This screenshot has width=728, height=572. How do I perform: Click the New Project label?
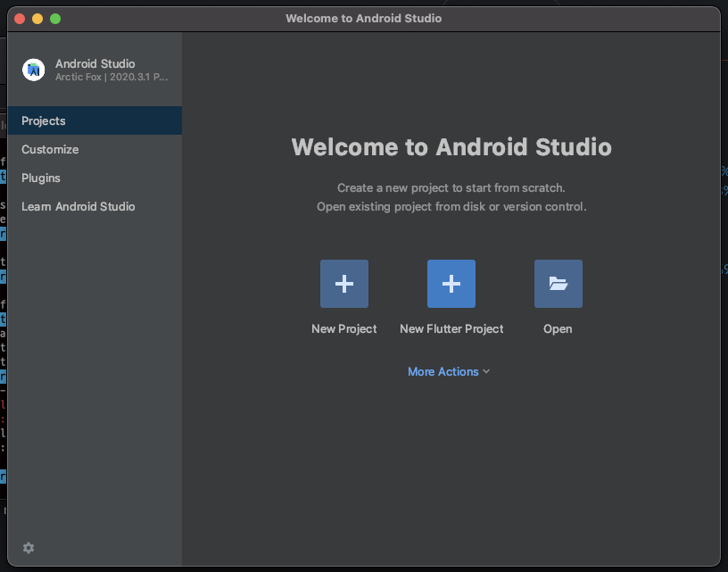[344, 328]
